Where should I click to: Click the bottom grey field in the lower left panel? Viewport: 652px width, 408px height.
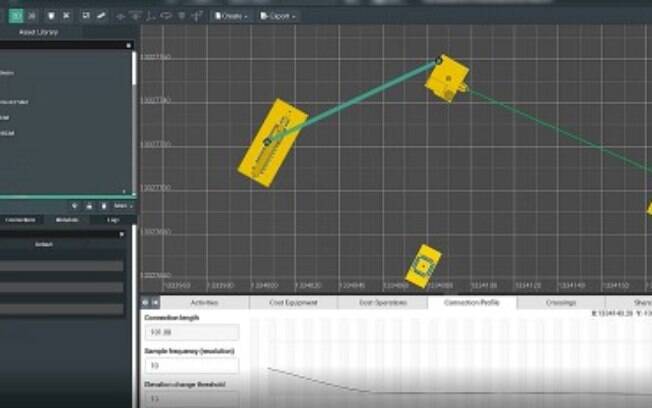point(62,309)
